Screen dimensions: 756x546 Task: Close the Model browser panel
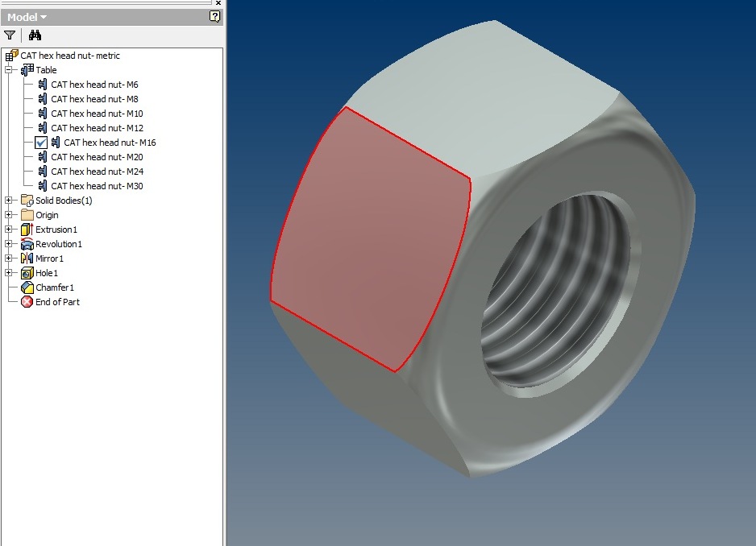(218, 3)
